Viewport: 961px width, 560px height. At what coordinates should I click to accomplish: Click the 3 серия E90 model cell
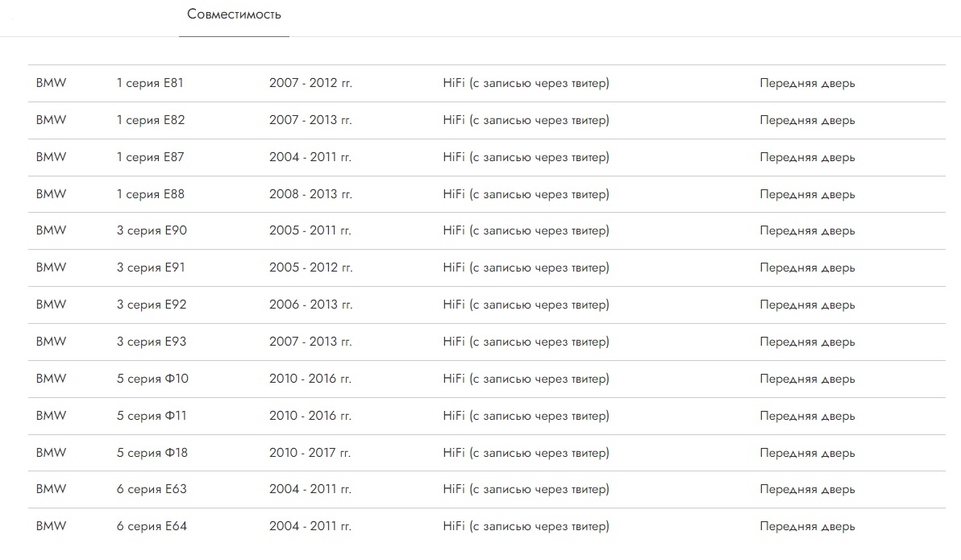click(x=152, y=230)
